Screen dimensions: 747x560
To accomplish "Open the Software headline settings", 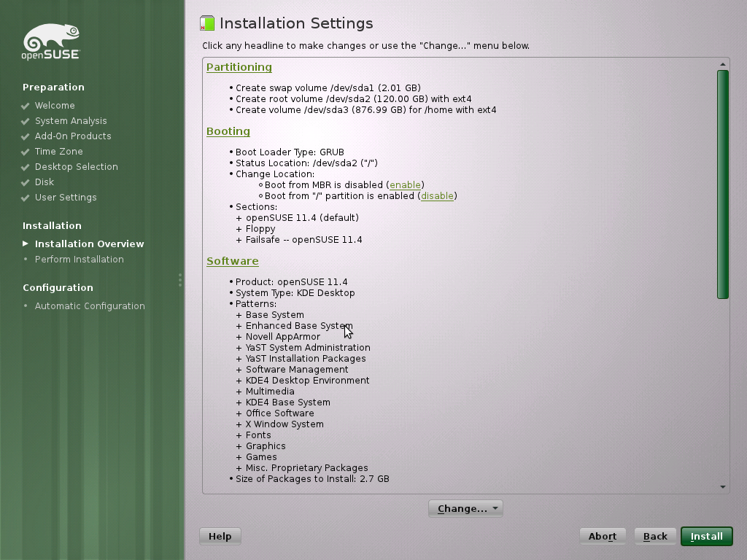I will [x=233, y=262].
